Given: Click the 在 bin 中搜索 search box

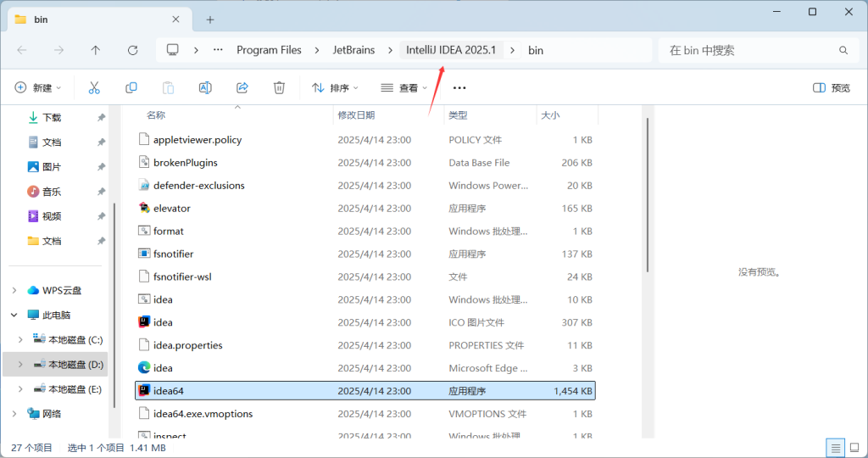Looking at the screenshot, I should coord(746,50).
